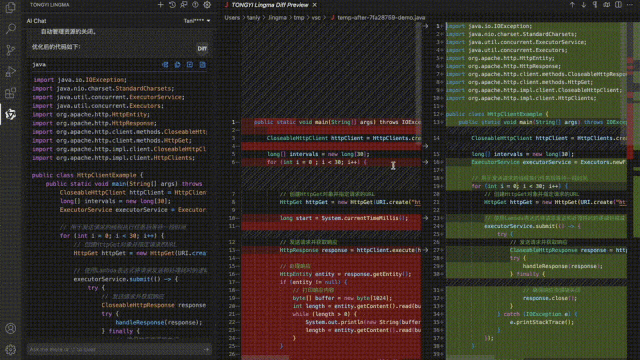Click the jingma breadcrumb segment
The width and height of the screenshot is (640, 360).
click(x=277, y=18)
